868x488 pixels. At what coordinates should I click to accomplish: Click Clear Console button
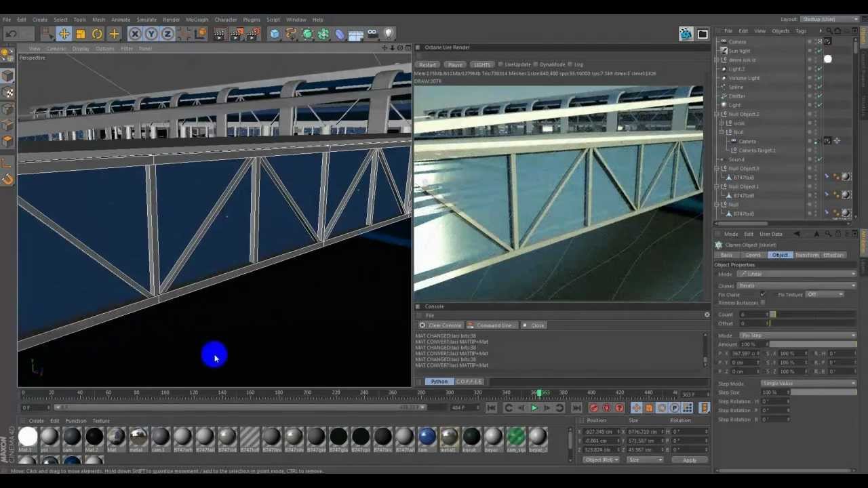441,325
